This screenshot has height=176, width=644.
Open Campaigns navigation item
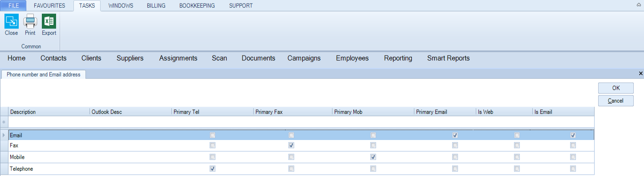coord(304,58)
